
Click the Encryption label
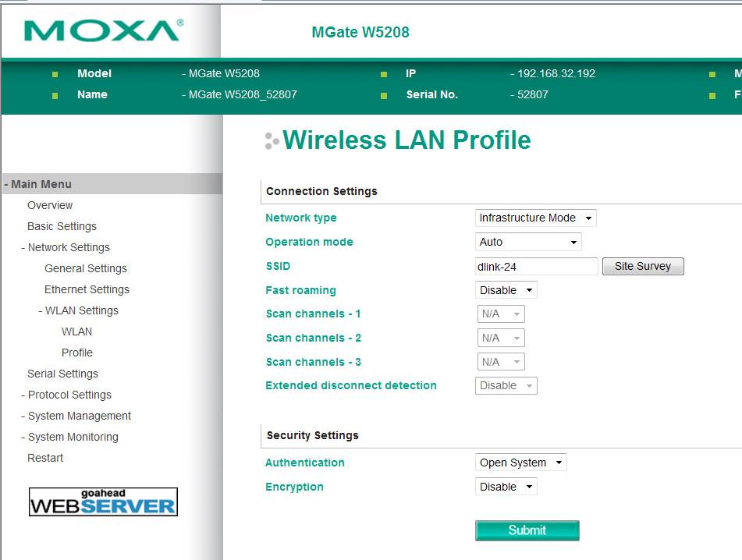(x=294, y=487)
